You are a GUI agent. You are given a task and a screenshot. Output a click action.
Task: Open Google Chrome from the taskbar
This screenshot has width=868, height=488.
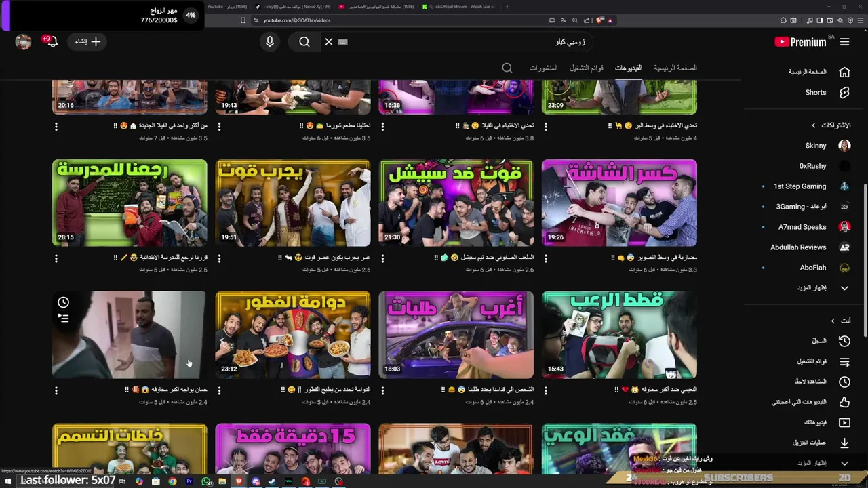172,481
